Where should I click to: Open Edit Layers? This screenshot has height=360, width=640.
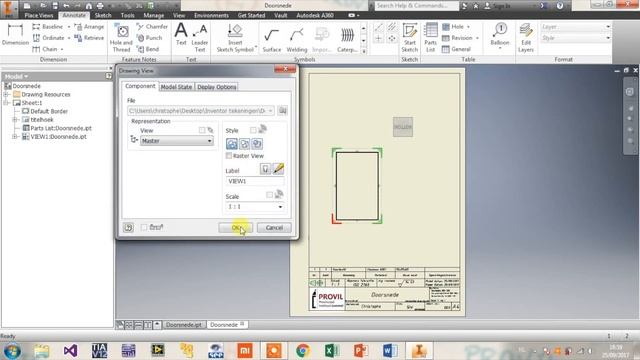[526, 38]
